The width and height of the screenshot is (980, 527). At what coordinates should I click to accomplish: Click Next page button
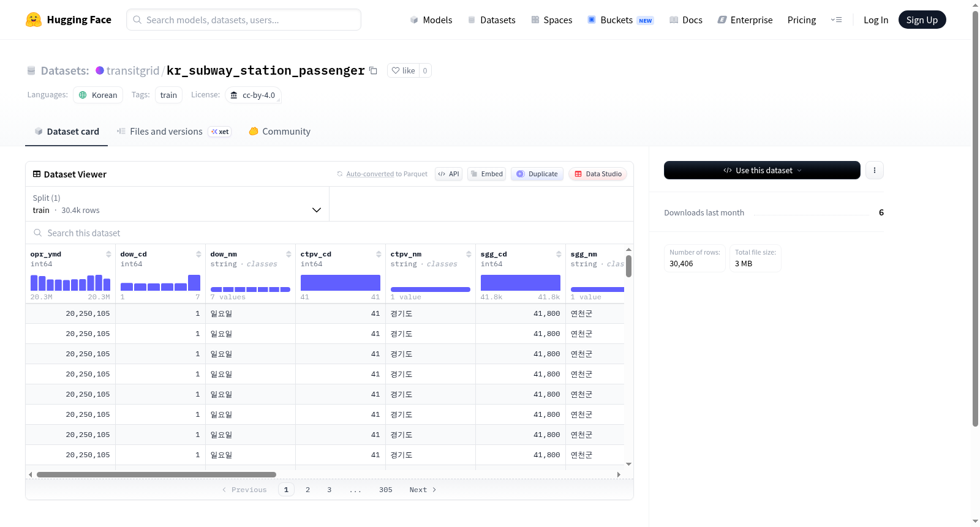(x=423, y=490)
